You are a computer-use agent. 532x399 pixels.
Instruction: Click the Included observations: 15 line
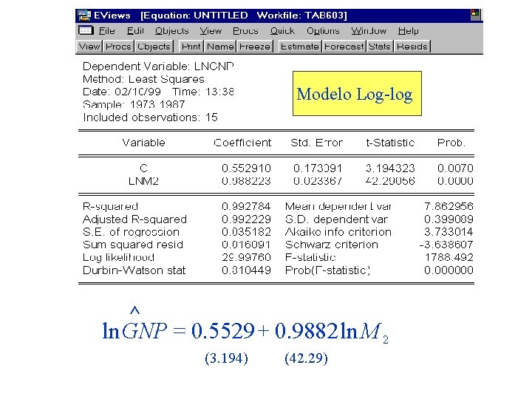[x=150, y=117]
